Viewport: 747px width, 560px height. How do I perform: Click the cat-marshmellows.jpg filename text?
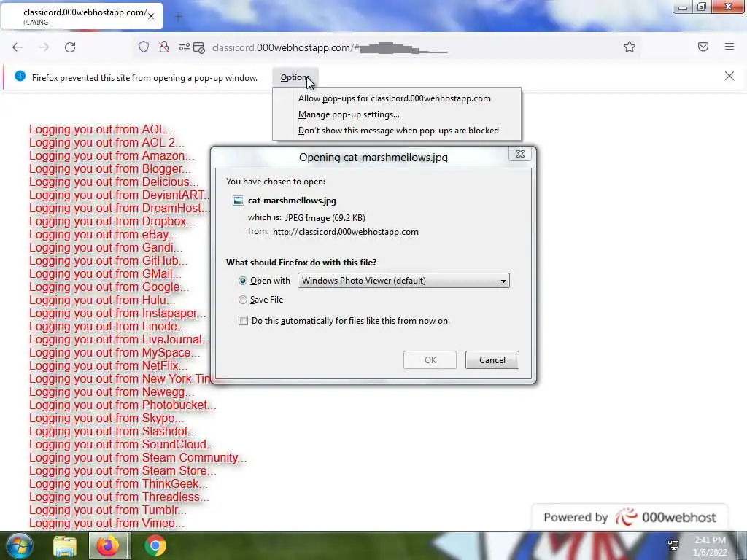[292, 201]
